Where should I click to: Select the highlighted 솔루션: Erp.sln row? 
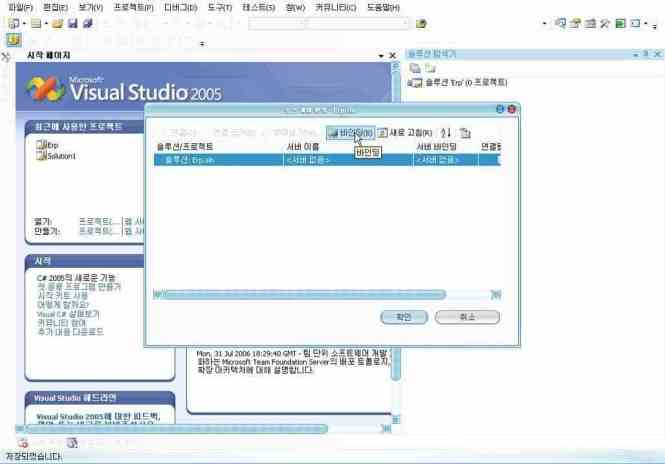tap(327, 160)
